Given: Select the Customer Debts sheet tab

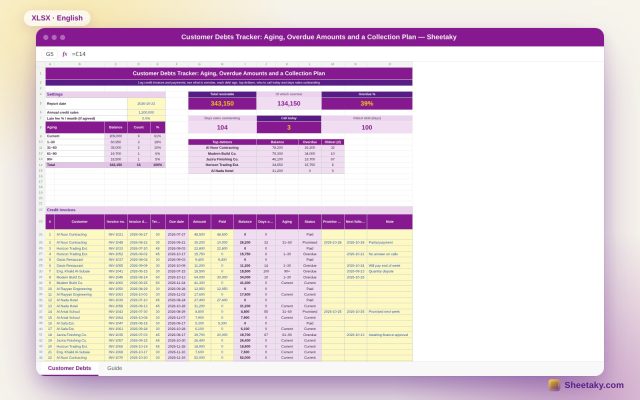Looking at the screenshot, I should pos(69,368).
